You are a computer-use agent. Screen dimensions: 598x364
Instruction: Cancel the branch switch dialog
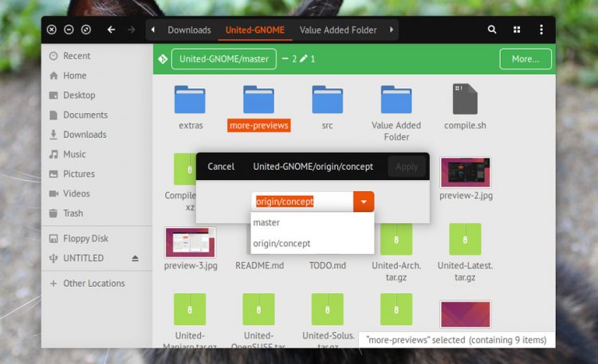click(x=221, y=166)
